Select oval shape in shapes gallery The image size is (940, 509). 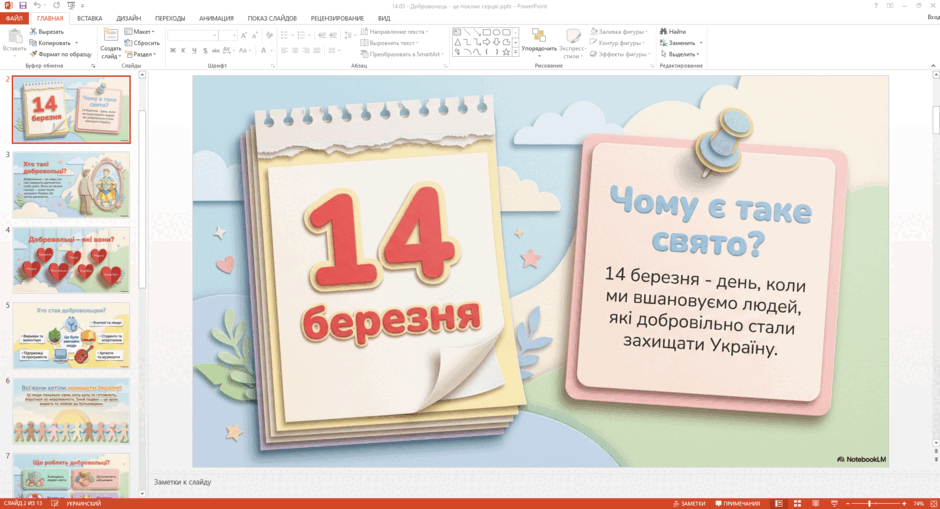pyautogui.click(x=496, y=32)
